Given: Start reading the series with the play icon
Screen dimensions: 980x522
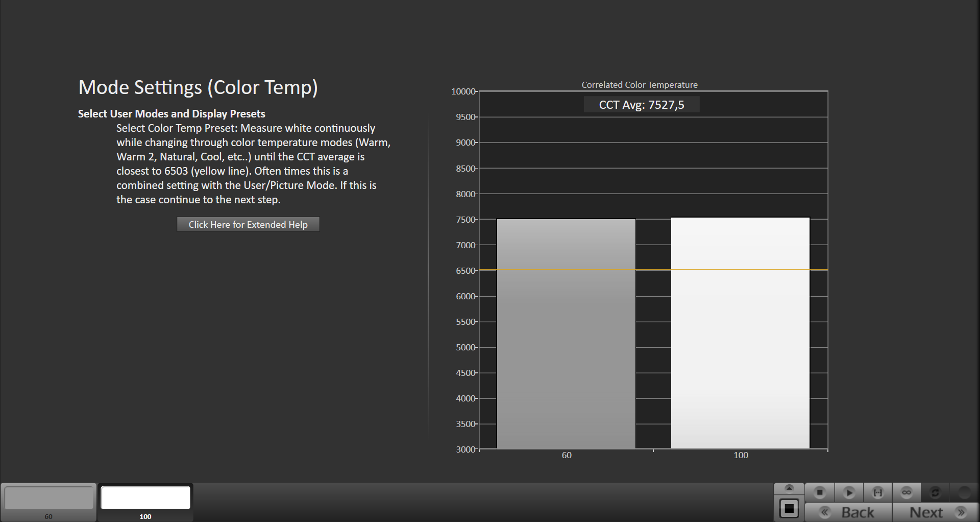Looking at the screenshot, I should coord(849,492).
